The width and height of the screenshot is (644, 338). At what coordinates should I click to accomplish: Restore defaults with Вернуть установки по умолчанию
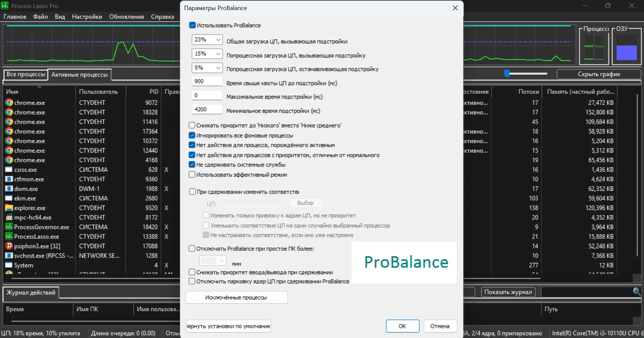[x=229, y=326]
